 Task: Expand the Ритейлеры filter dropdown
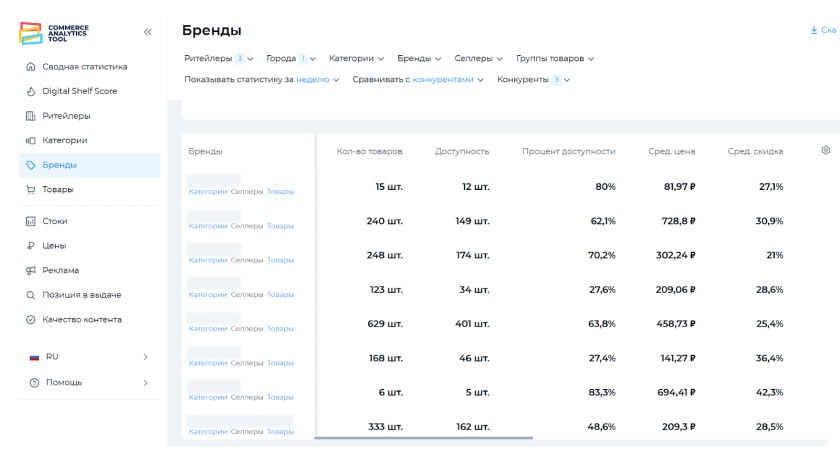tap(219, 58)
